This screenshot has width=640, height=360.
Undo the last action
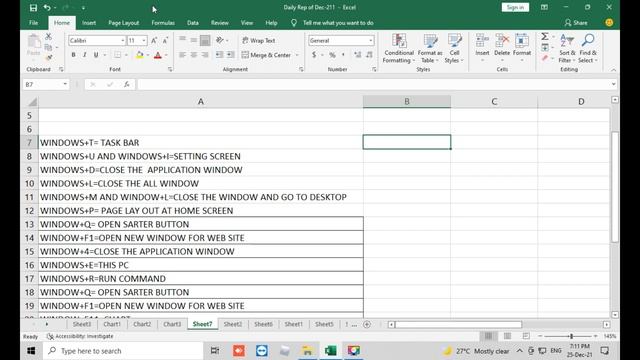[x=47, y=8]
